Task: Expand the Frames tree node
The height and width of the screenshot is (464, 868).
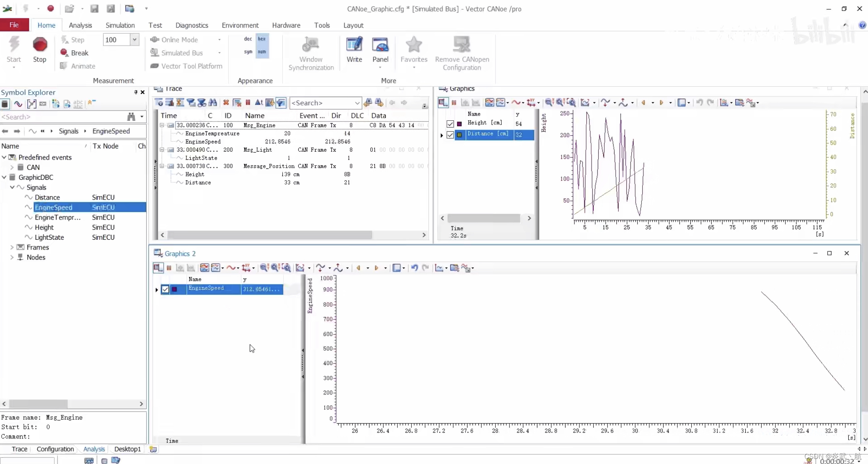Action: pos(12,247)
